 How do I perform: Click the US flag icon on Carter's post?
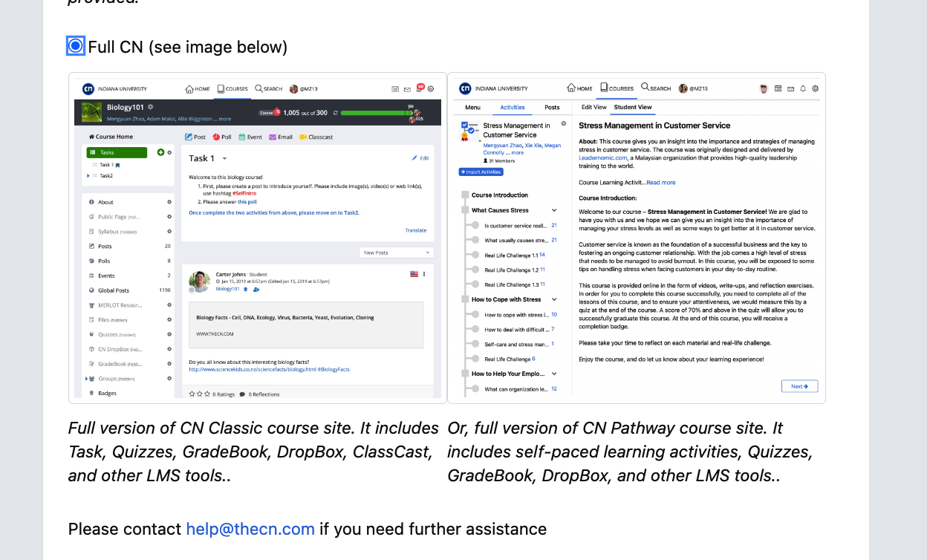[414, 274]
